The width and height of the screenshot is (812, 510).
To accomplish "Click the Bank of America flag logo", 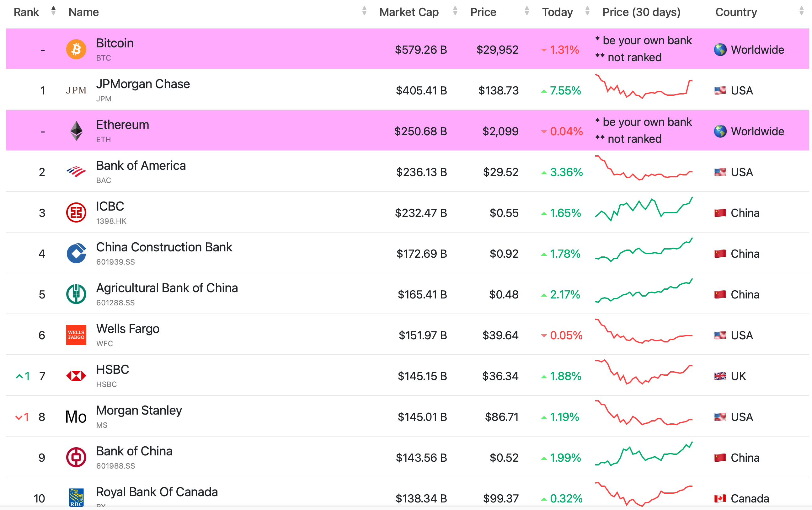I will click(x=76, y=172).
